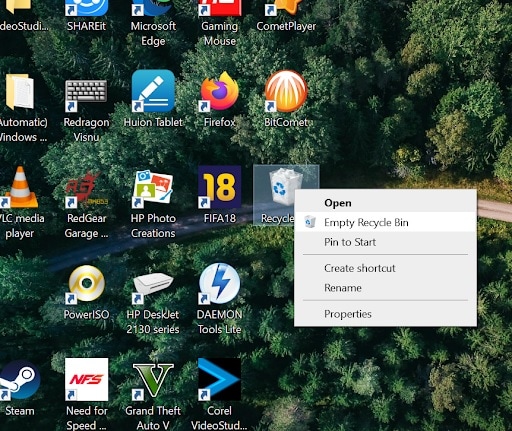Select the HP Photo Creations icon
The width and height of the screenshot is (512, 431).
pyautogui.click(x=153, y=188)
